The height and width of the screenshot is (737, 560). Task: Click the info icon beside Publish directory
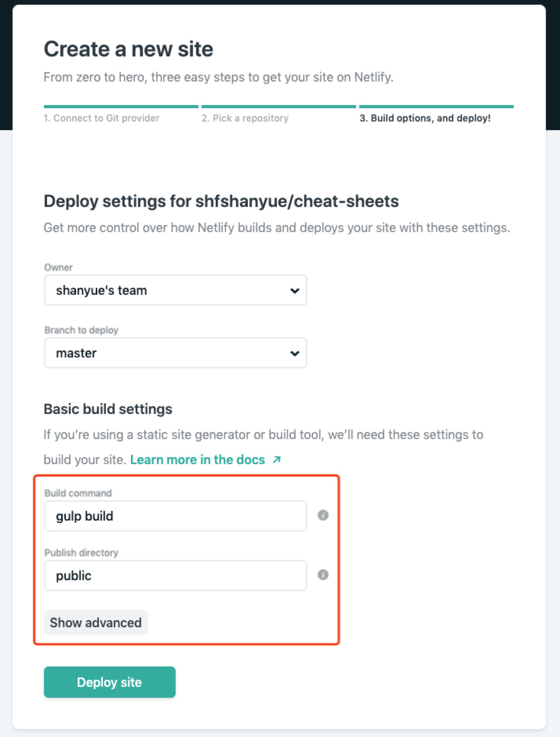click(323, 575)
